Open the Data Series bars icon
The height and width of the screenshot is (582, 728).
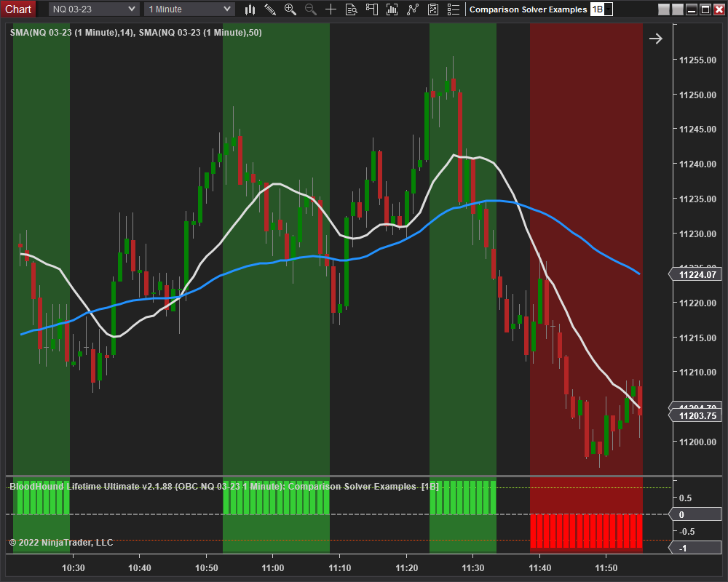coord(392,9)
